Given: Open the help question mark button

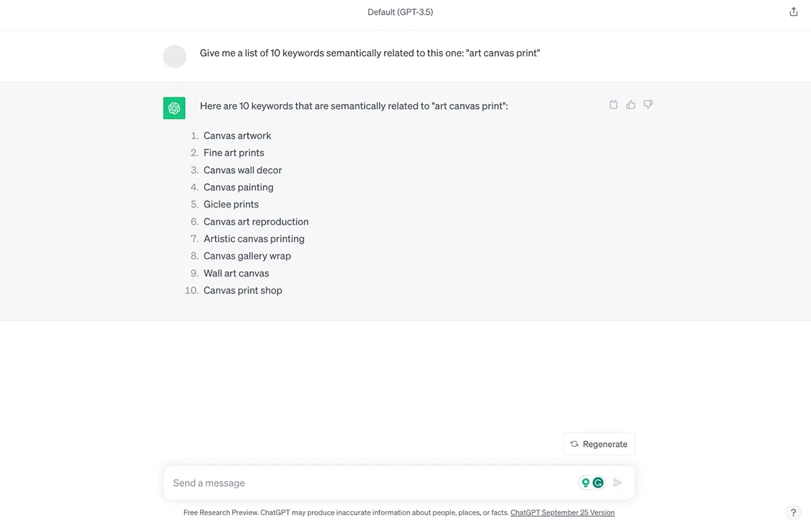Looking at the screenshot, I should [x=793, y=513].
